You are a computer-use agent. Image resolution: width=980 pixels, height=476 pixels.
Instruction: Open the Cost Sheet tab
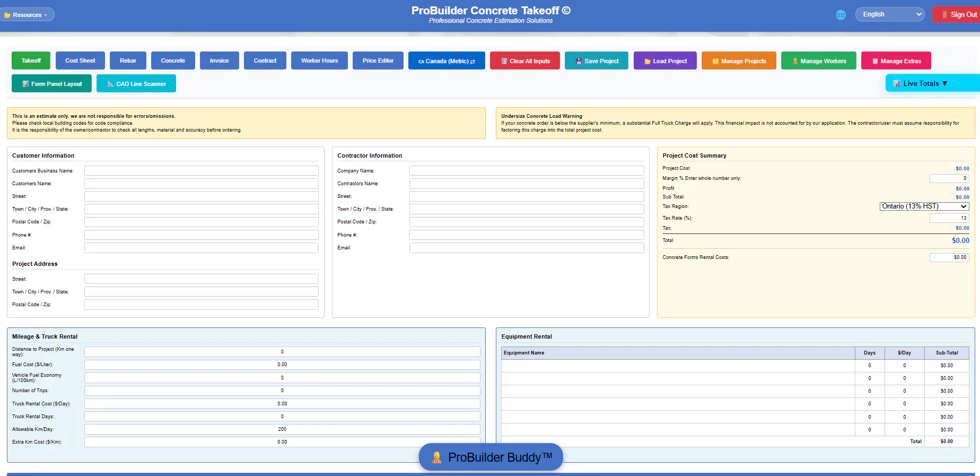pyautogui.click(x=80, y=60)
